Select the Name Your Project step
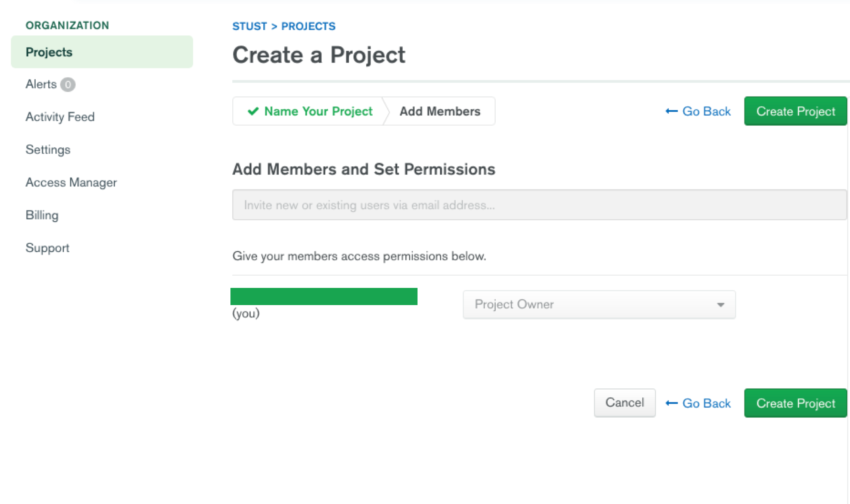Viewport: 850px width, 504px height. 318,111
